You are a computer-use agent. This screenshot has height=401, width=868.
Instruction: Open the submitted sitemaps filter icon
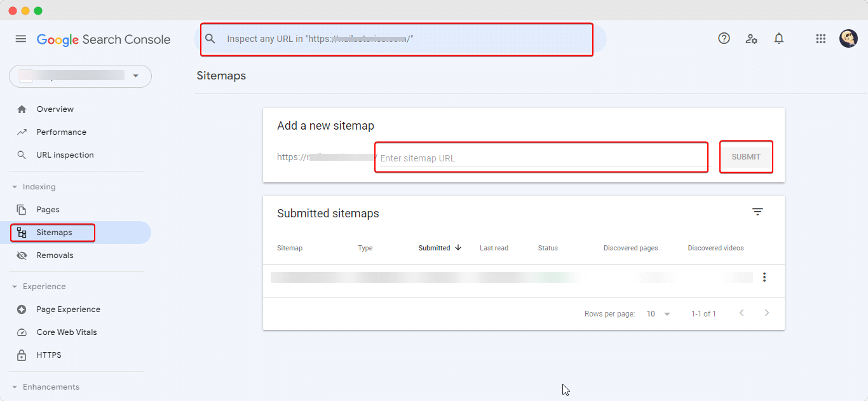coord(757,212)
